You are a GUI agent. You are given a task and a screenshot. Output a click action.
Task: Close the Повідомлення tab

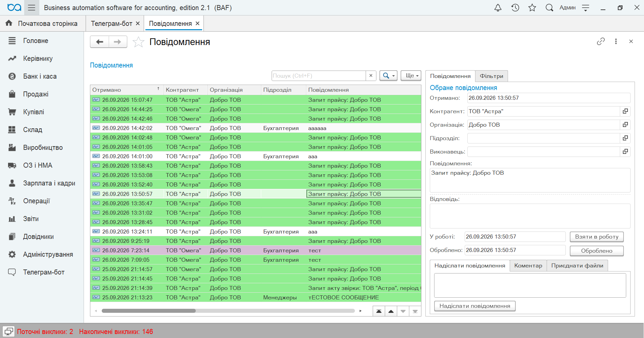pyautogui.click(x=197, y=24)
